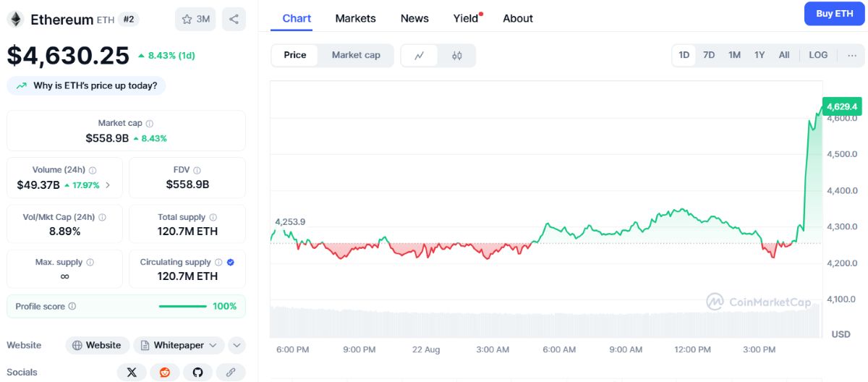Expand more website links chevron
Viewport: 868px width, 382px height.
237,345
